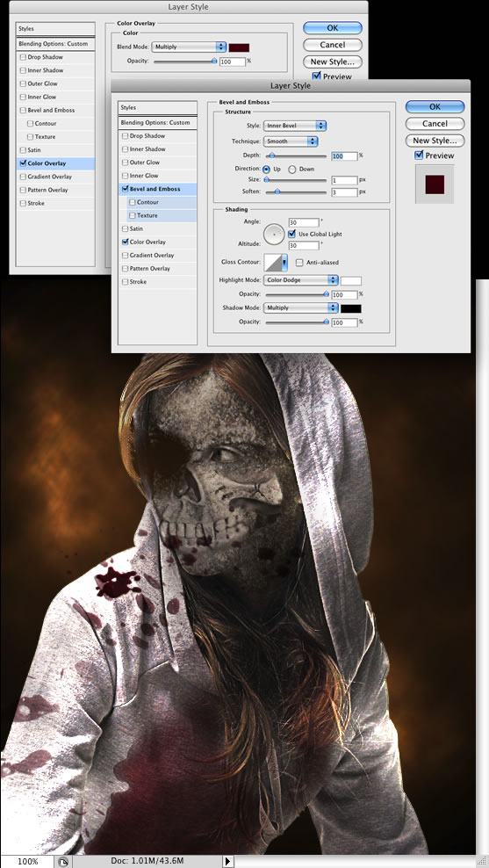This screenshot has width=489, height=868.
Task: Enable Gradient Overlay in front dialog list
Action: 125,255
